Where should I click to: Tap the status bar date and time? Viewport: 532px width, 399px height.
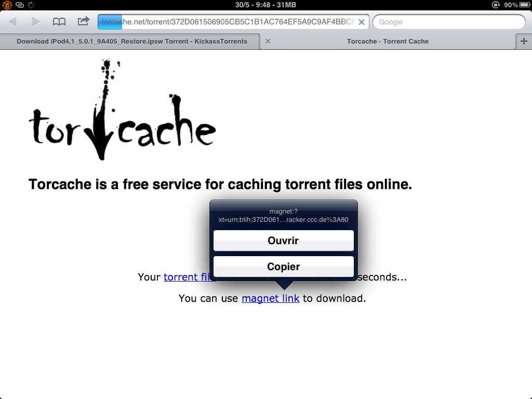265,5
